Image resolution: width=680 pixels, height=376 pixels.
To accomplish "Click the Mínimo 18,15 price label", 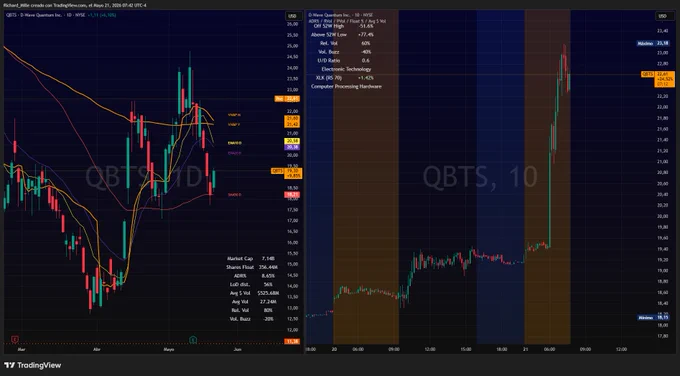I will (653, 317).
